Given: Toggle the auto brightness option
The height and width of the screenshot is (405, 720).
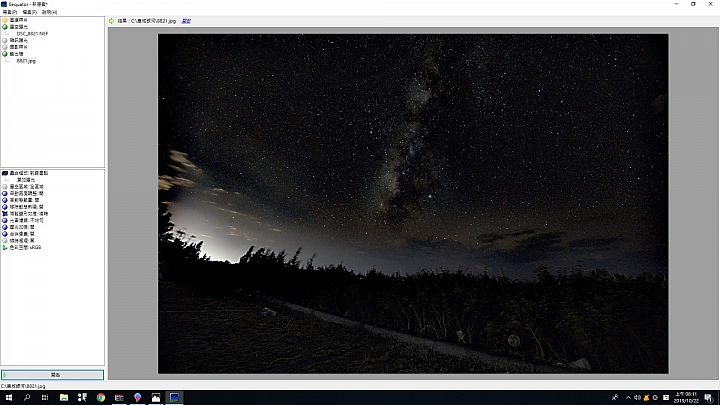Looking at the screenshot, I should coord(22,193).
